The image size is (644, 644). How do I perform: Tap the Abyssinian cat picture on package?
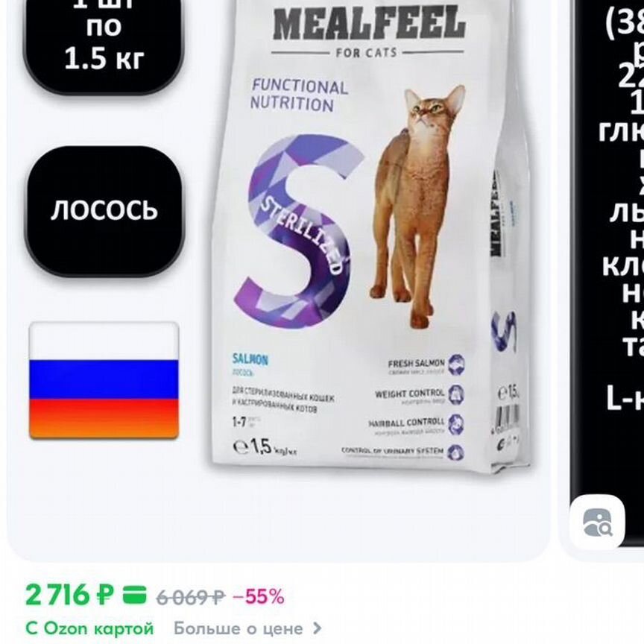click(x=417, y=206)
